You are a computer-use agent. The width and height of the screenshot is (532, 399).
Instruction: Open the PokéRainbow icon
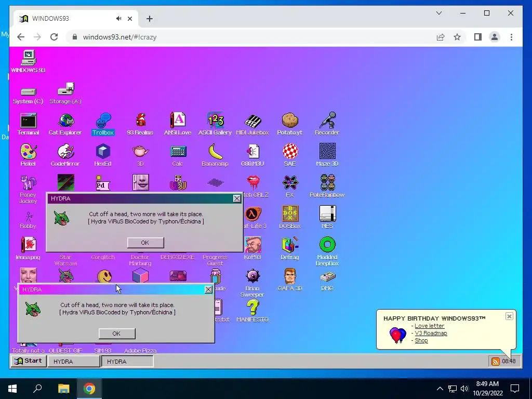point(327,187)
